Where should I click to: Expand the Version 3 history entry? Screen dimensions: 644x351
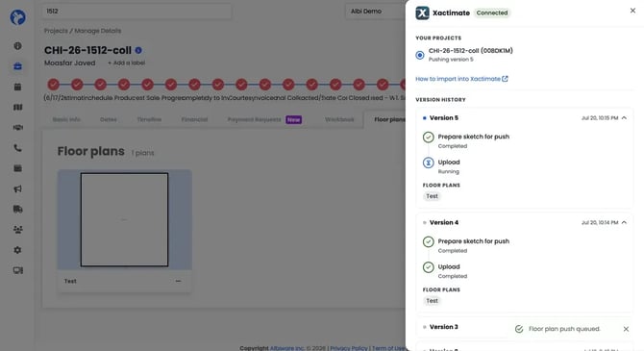point(443,327)
